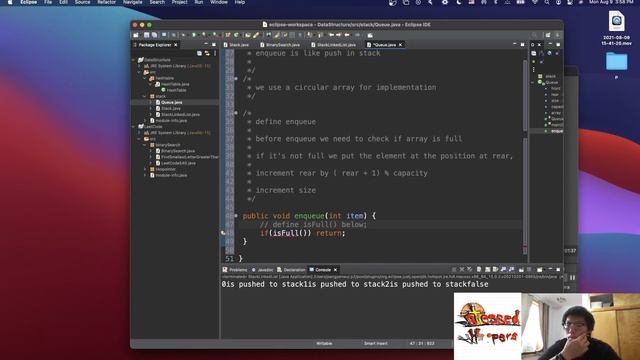Click the pause button in the rear window
The image size is (640, 360).
click(572, 278)
